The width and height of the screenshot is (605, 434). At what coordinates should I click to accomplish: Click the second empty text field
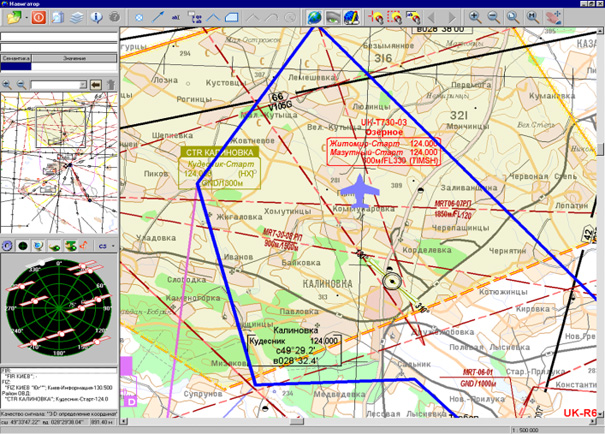click(x=59, y=47)
